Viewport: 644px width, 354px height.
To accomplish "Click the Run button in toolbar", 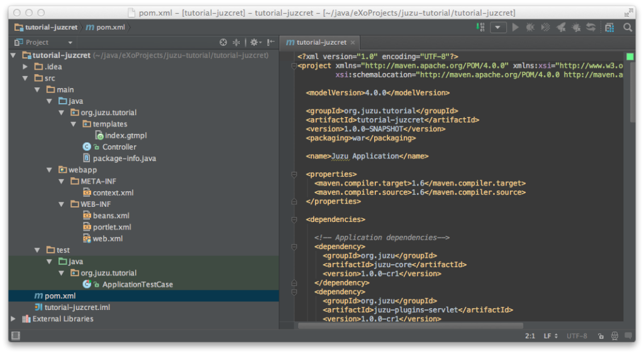I will pyautogui.click(x=516, y=28).
